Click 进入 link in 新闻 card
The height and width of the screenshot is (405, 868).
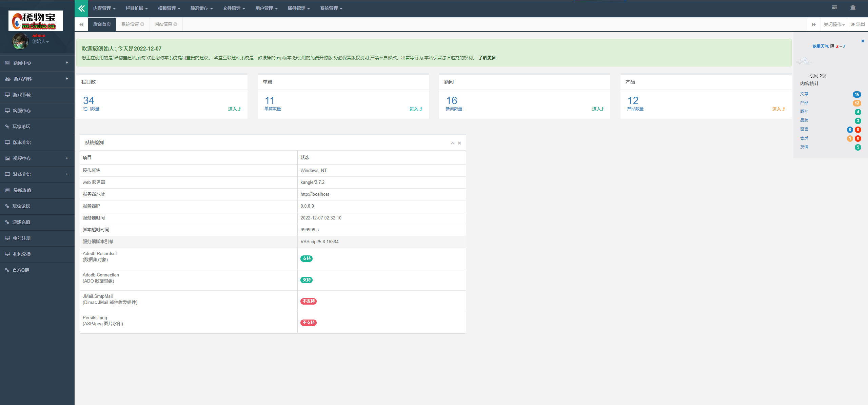pyautogui.click(x=598, y=109)
